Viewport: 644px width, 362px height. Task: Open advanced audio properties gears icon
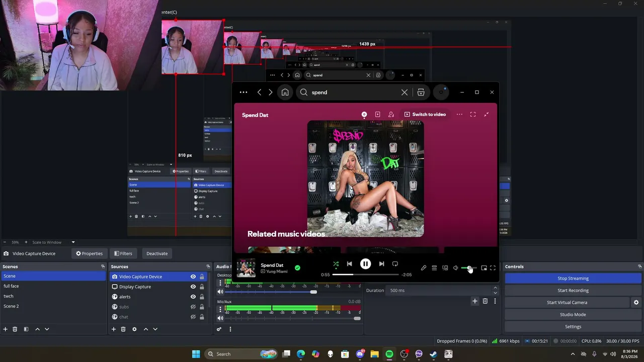click(x=219, y=329)
